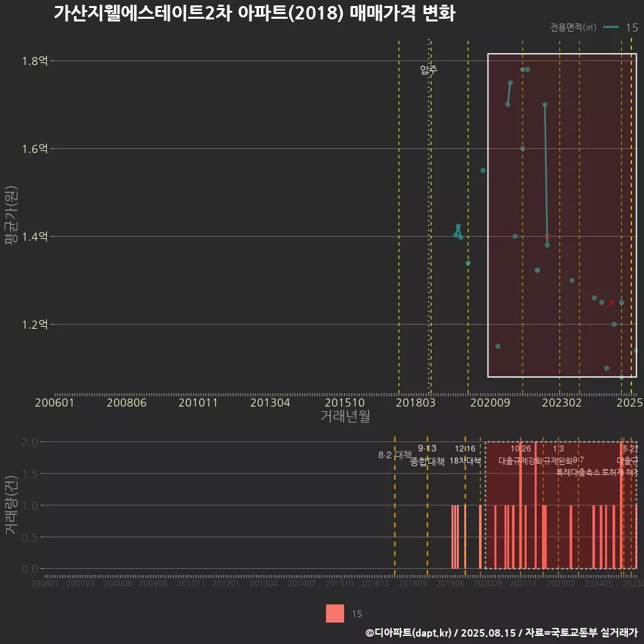Click the '1.6억' y-axis label
644x644 pixels.
tap(34, 149)
